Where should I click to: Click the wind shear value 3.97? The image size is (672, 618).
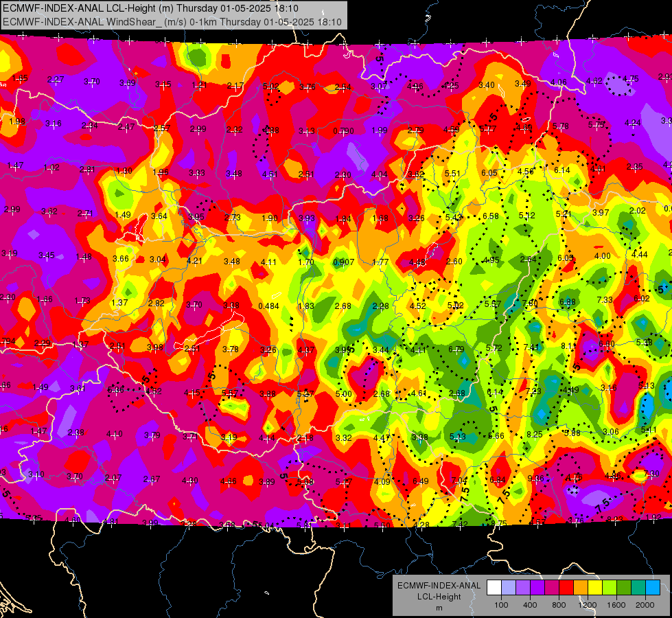coord(601,213)
